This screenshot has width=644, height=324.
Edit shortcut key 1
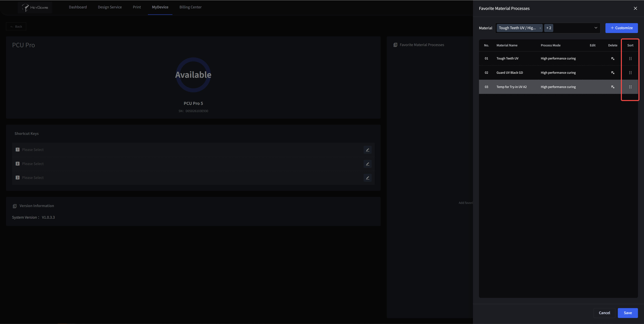367,150
